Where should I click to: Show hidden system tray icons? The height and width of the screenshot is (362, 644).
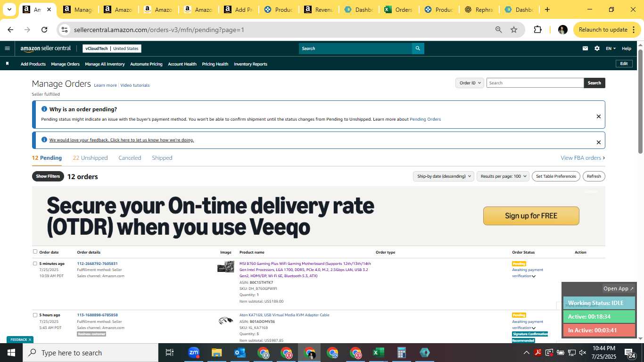click(x=527, y=353)
